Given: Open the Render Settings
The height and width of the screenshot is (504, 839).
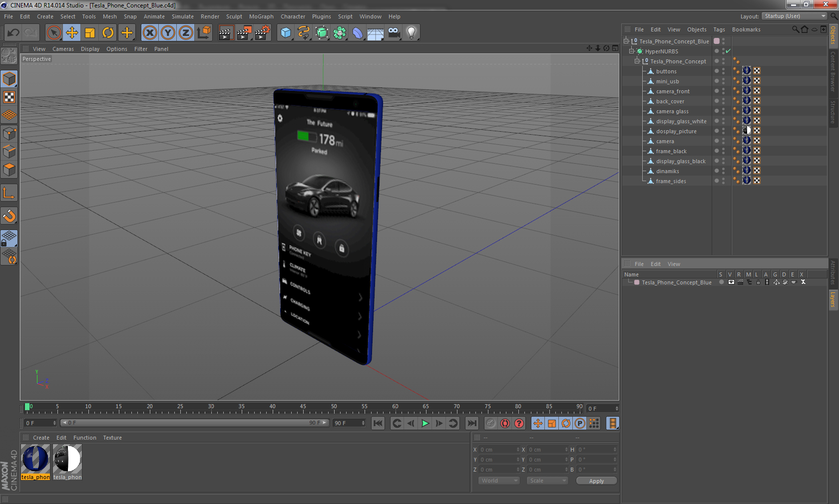Looking at the screenshot, I should [x=263, y=33].
